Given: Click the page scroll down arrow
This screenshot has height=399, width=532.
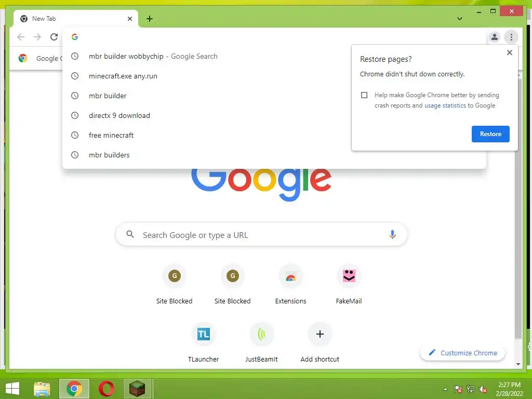Looking at the screenshot, I should [518, 364].
